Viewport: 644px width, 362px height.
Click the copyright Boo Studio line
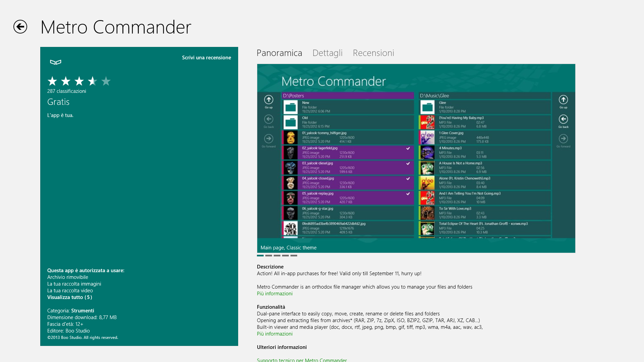(83, 338)
